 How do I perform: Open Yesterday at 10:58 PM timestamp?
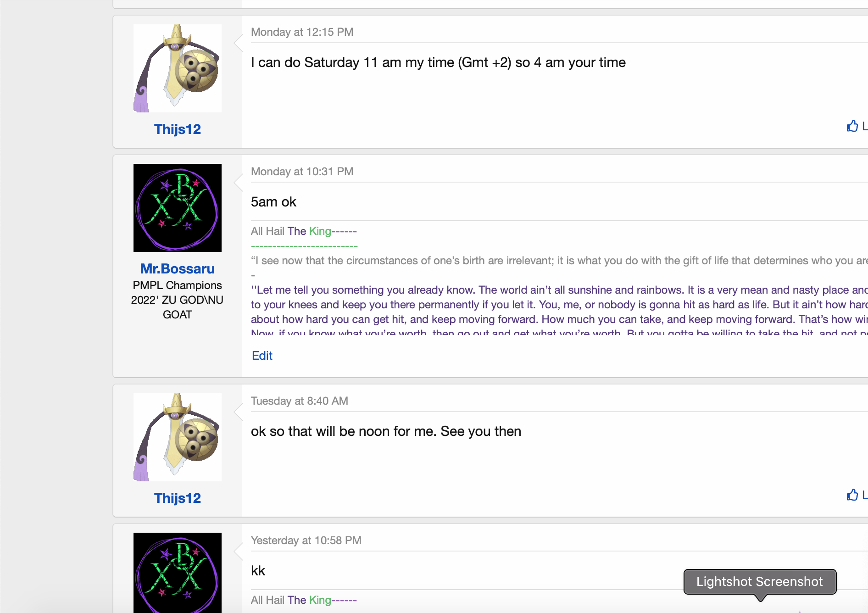[306, 541]
